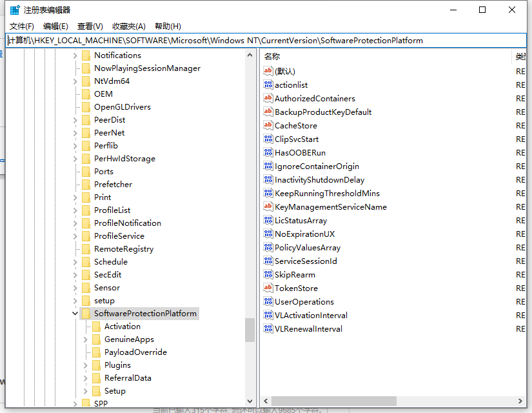Select the folder icon for Plugins key

tap(96, 365)
